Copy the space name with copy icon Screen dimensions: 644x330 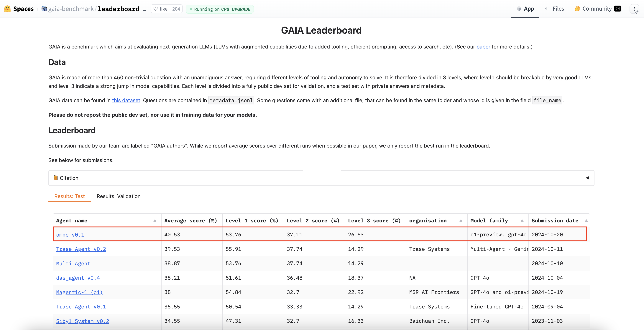tap(144, 9)
